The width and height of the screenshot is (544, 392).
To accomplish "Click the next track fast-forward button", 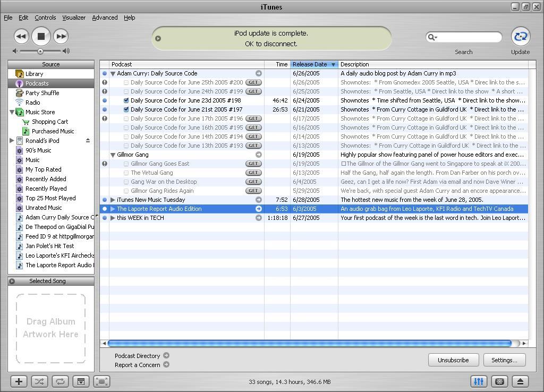I will pyautogui.click(x=61, y=36).
